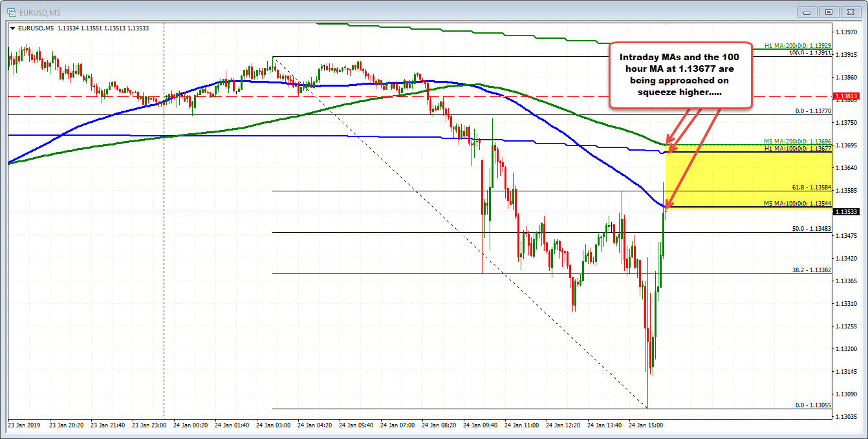The width and height of the screenshot is (868, 439).
Task: Click the Fibonacci 61.8 - 1.13584 label
Action: coord(812,187)
